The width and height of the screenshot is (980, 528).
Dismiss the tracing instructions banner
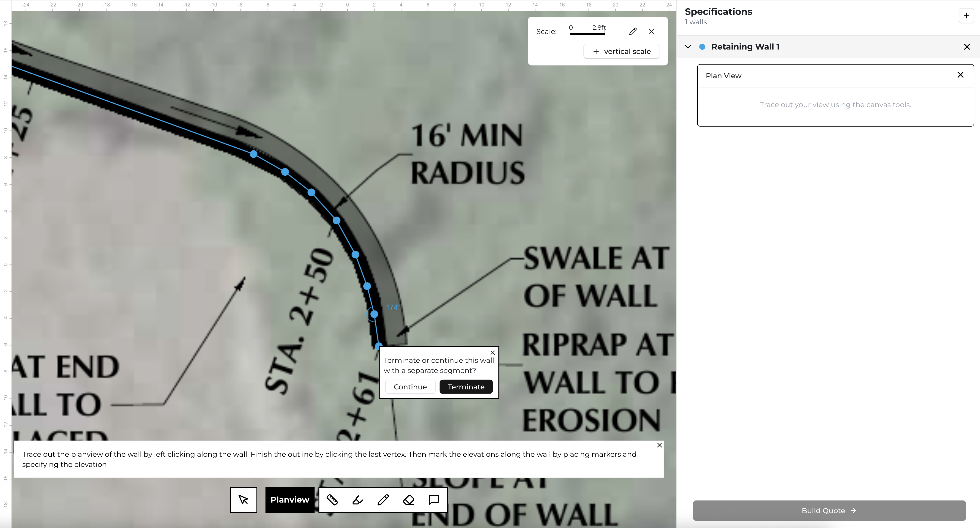[659, 445]
